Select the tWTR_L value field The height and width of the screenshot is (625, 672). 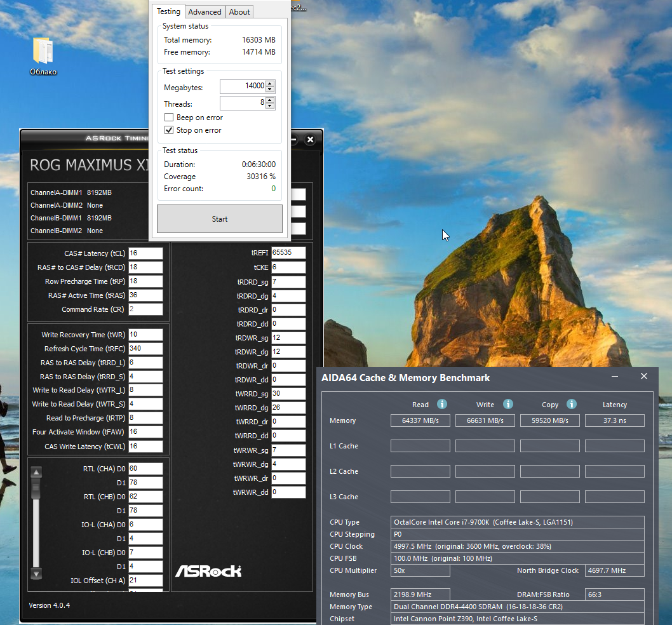145,389
